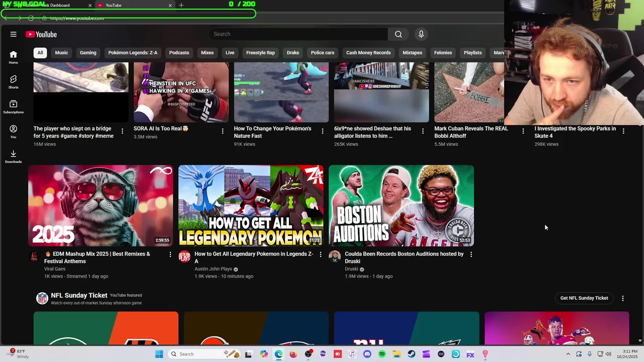Image resolution: width=644 pixels, height=362 pixels.
Task: Open the new tab plus button
Action: click(x=181, y=5)
